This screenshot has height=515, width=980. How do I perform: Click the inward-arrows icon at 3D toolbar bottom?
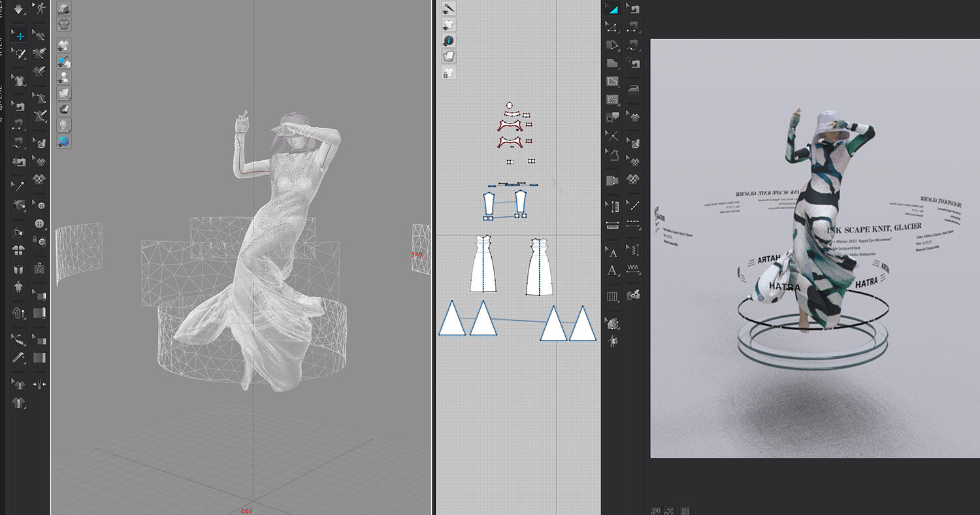click(x=39, y=384)
